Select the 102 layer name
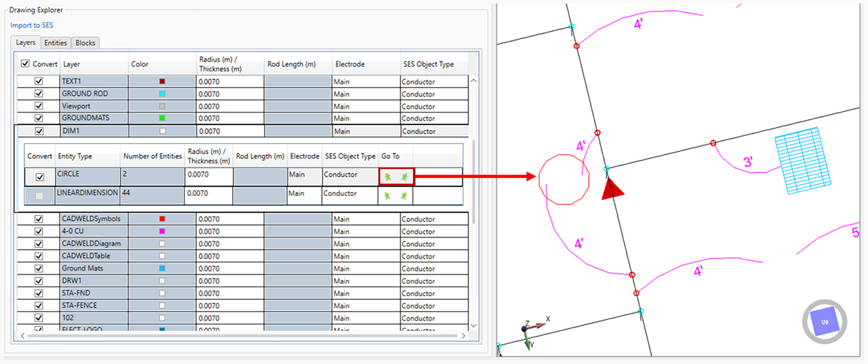The image size is (868, 364). (68, 318)
